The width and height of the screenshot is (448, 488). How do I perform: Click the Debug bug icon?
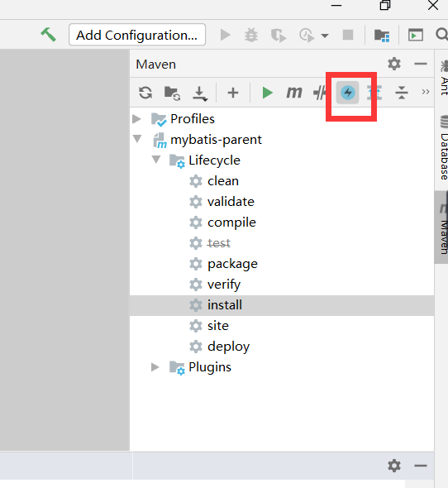pyautogui.click(x=251, y=35)
